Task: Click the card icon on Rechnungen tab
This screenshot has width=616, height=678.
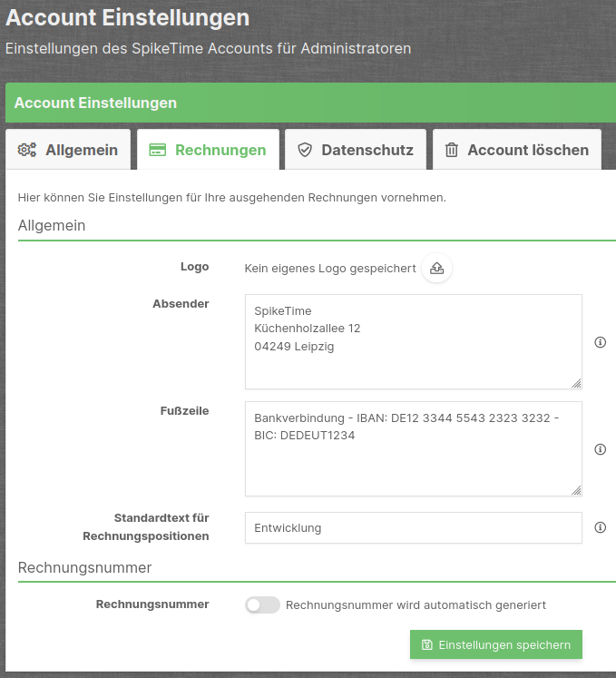Action: tap(157, 150)
